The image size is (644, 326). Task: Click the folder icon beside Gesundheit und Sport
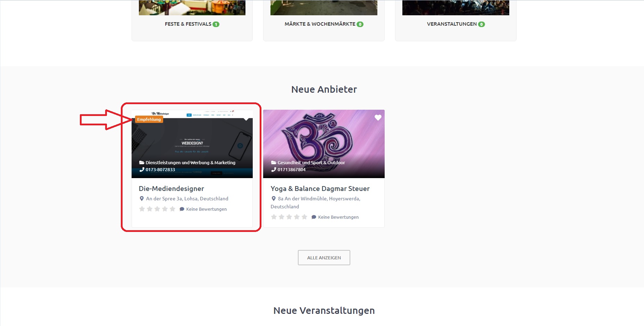coord(274,162)
